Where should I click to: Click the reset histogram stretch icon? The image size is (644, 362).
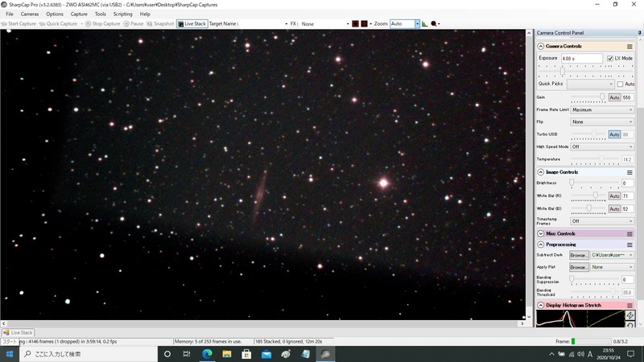(x=630, y=325)
